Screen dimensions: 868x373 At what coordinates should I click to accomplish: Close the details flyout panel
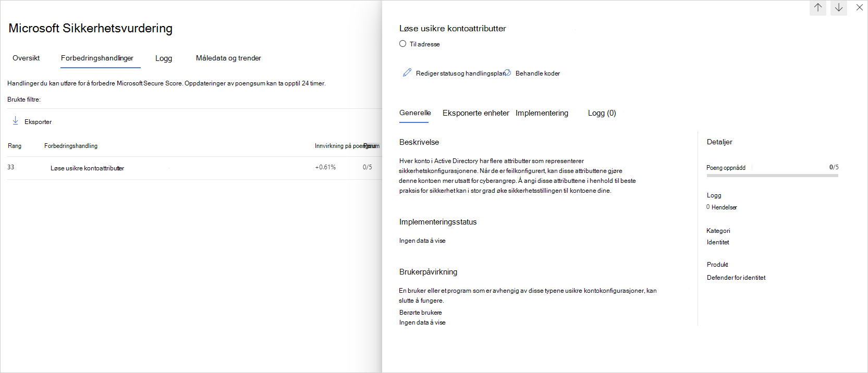[x=860, y=7]
